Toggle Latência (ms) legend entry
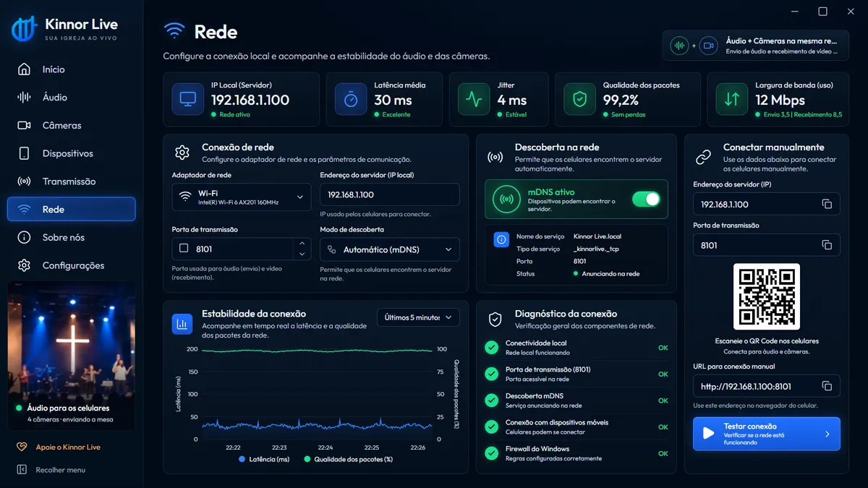868x488 pixels. (x=264, y=459)
